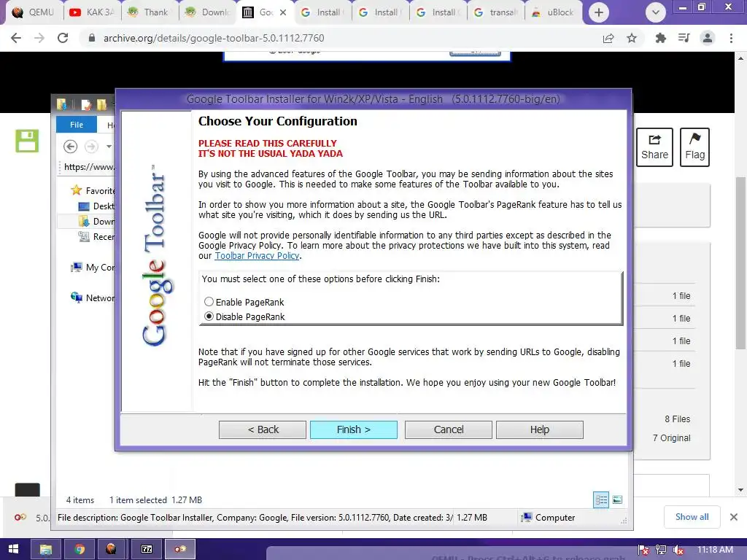This screenshot has width=747, height=560.
Task: Click the Share button on archive.org
Action: click(x=654, y=147)
